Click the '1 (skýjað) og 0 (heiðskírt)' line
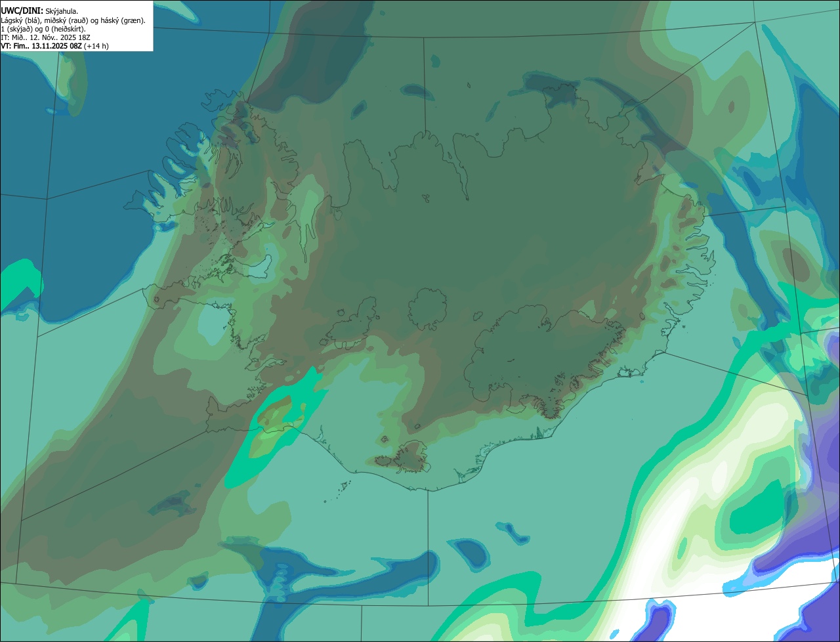Screen dimensions: 840x642 click(43, 29)
